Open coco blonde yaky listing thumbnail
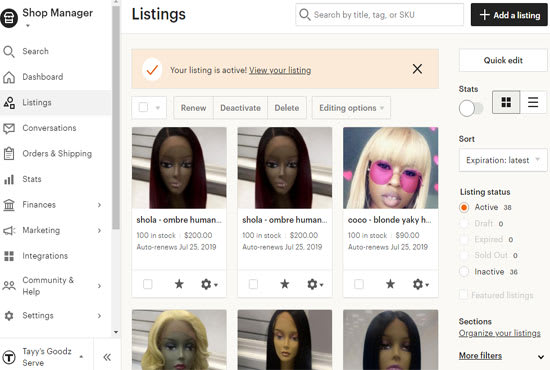Image resolution: width=550 pixels, height=370 pixels. pos(390,168)
